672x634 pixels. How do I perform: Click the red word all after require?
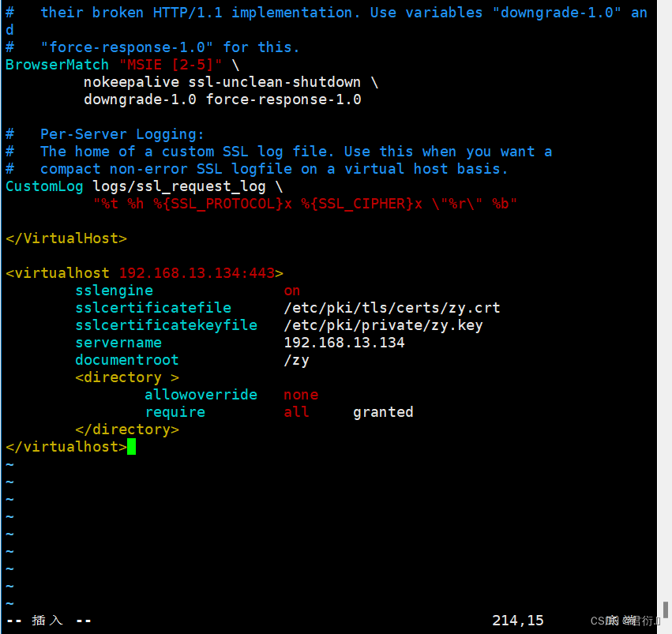click(x=296, y=412)
